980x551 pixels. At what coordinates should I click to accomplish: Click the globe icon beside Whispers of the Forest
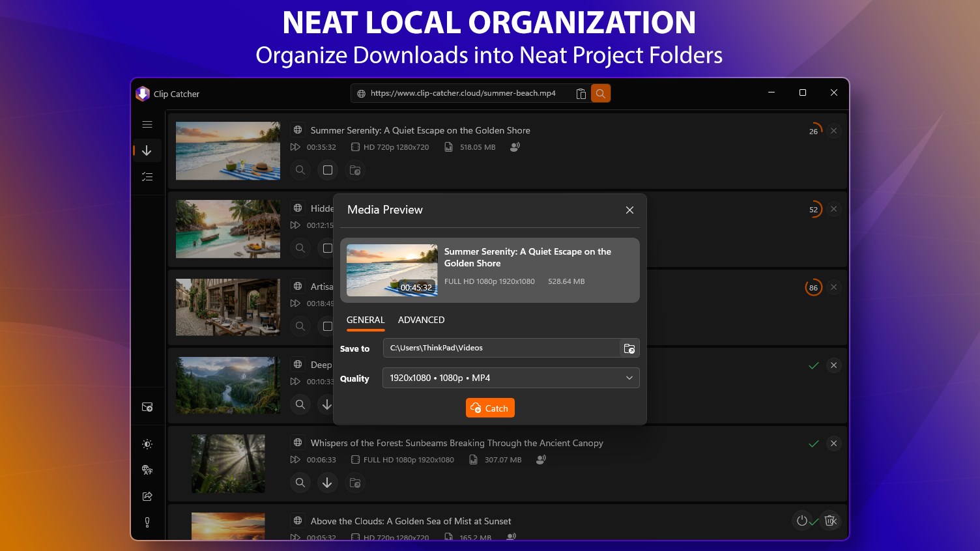[298, 442]
